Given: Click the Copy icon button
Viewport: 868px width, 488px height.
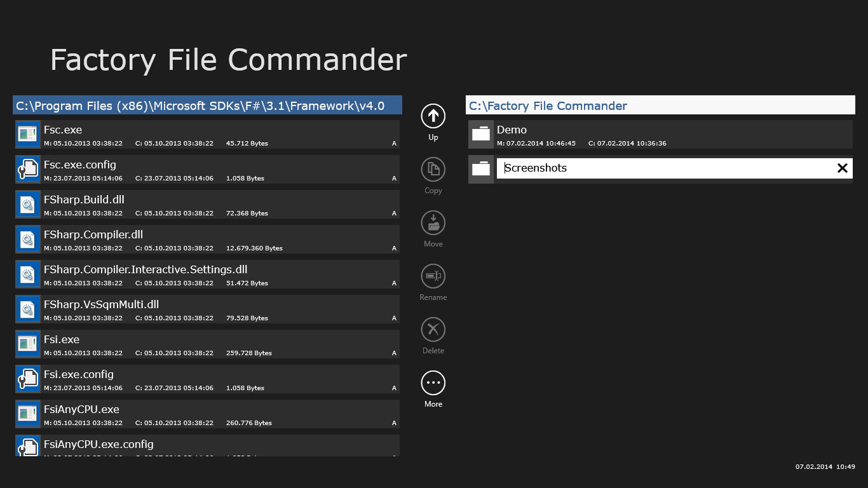Looking at the screenshot, I should click(x=433, y=170).
